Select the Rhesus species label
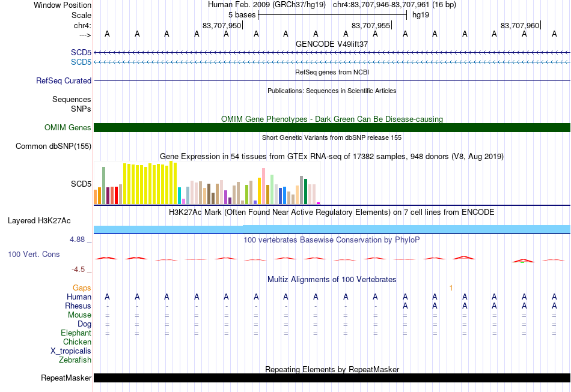Image resolution: width=571 pixels, height=392 pixels. [x=78, y=306]
